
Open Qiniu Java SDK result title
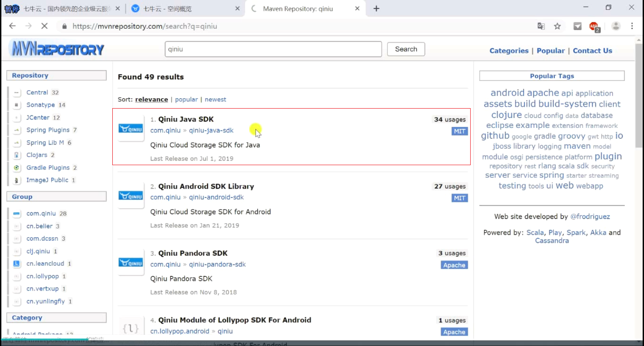(x=186, y=119)
